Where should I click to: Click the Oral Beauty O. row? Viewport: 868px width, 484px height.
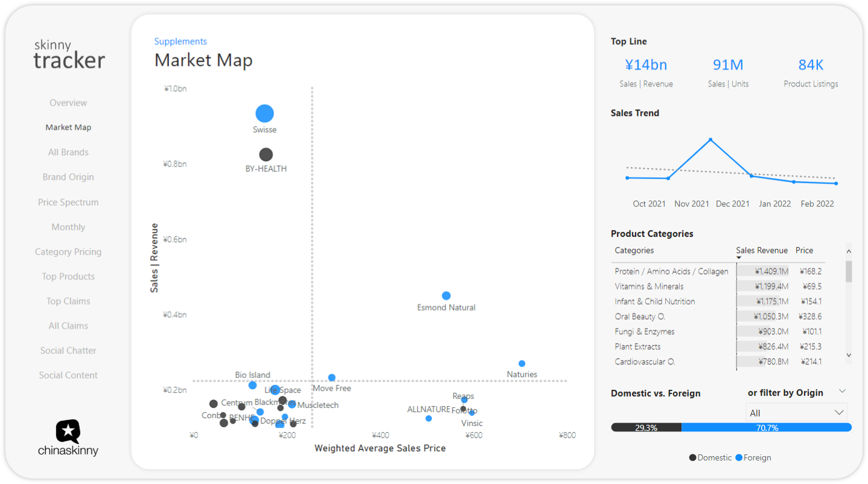pyautogui.click(x=718, y=317)
